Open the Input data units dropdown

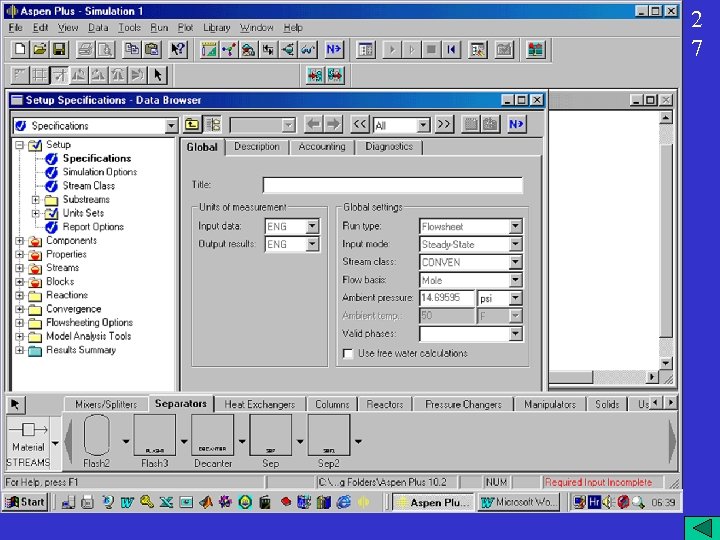pos(313,226)
